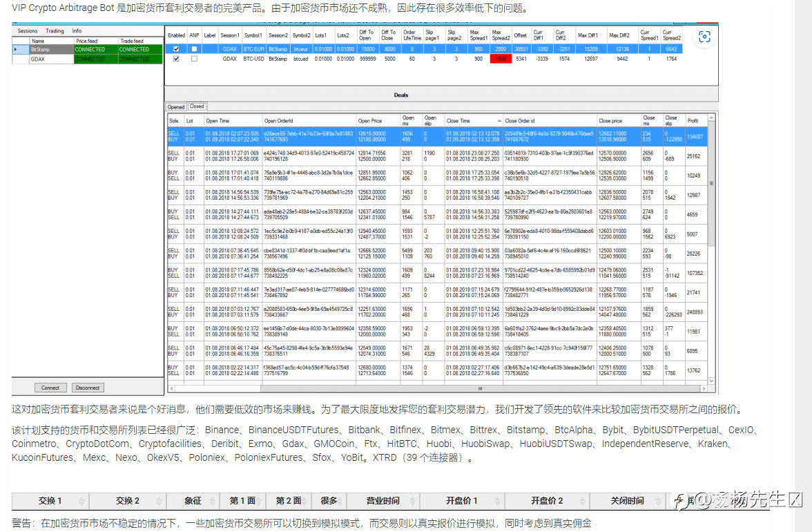Screen dimensions: 812x532
Task: Toggle Enabled checkbox for the BTC-USD row
Action: coord(176,59)
